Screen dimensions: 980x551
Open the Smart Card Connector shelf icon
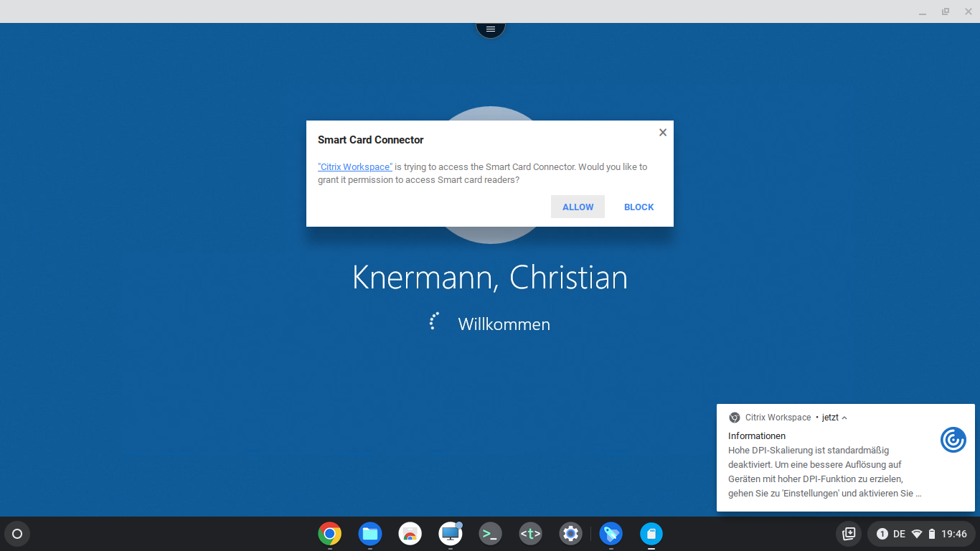[651, 534]
